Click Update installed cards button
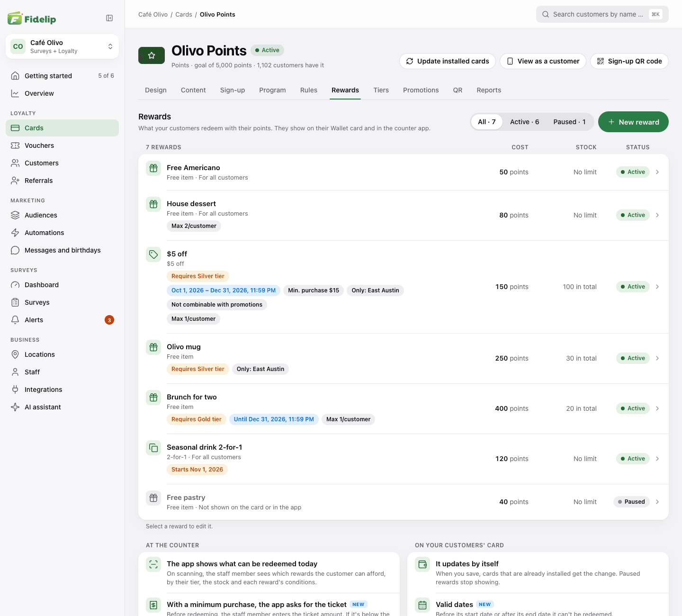The image size is (682, 616). pyautogui.click(x=448, y=61)
